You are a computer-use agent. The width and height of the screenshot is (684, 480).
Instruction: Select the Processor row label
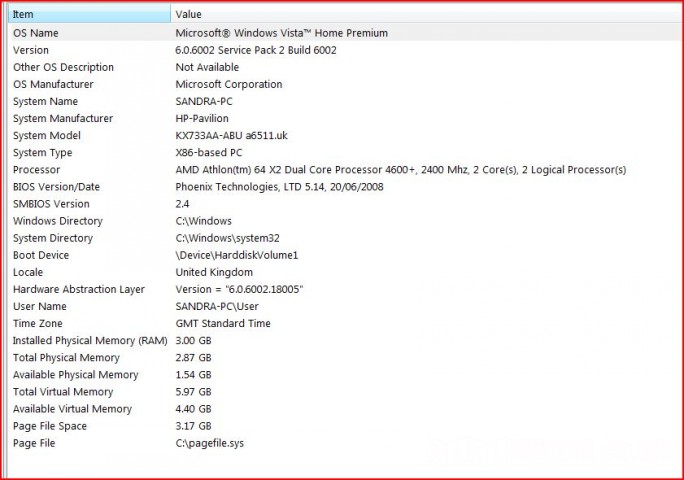click(37, 170)
